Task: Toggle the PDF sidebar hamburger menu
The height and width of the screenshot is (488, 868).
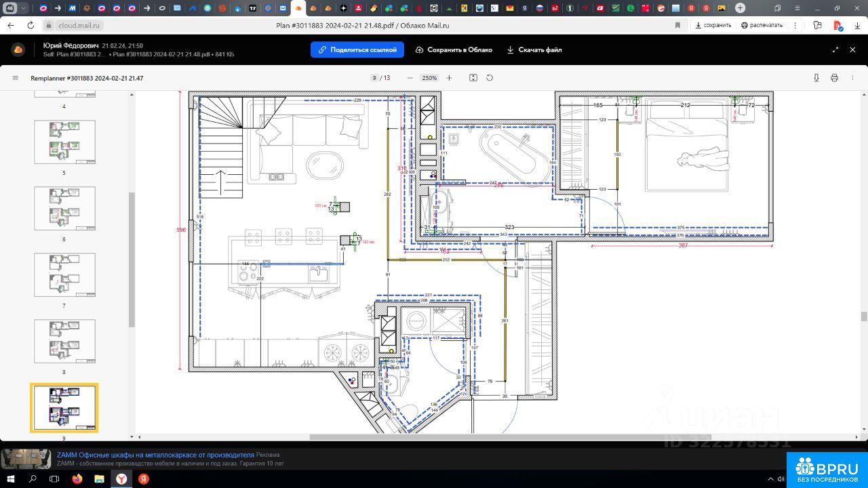Action: point(16,78)
